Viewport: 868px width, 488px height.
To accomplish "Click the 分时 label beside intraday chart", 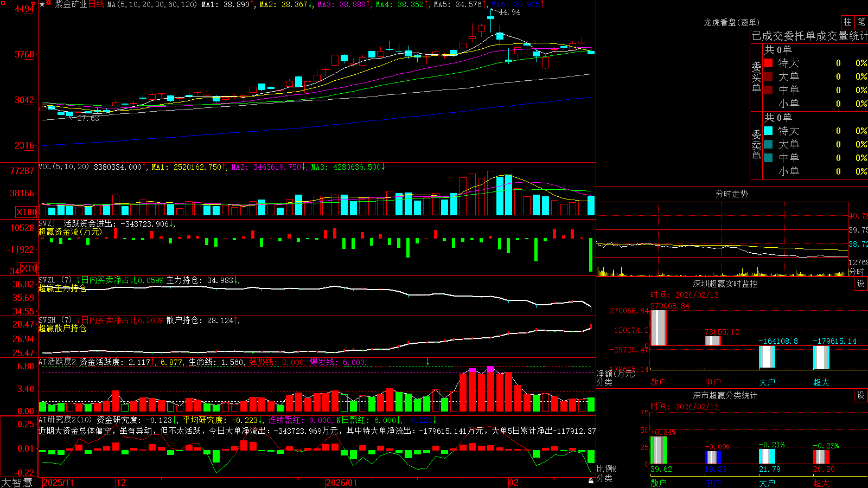I will [857, 272].
